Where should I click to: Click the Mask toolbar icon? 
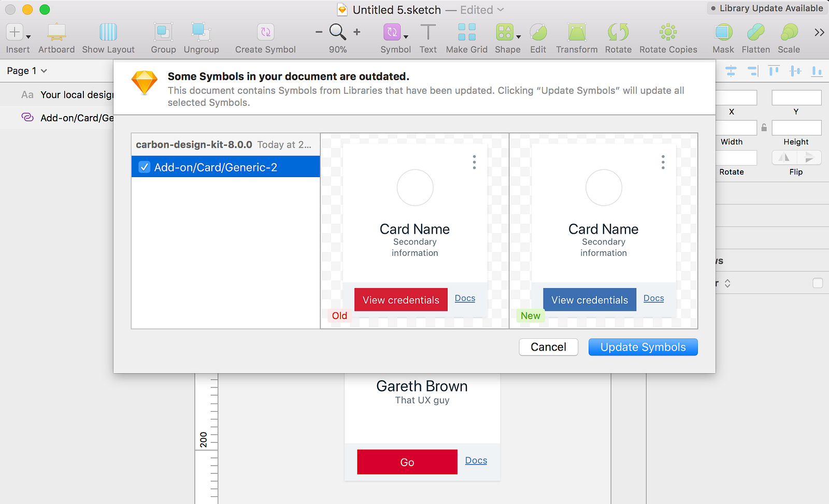pyautogui.click(x=723, y=32)
